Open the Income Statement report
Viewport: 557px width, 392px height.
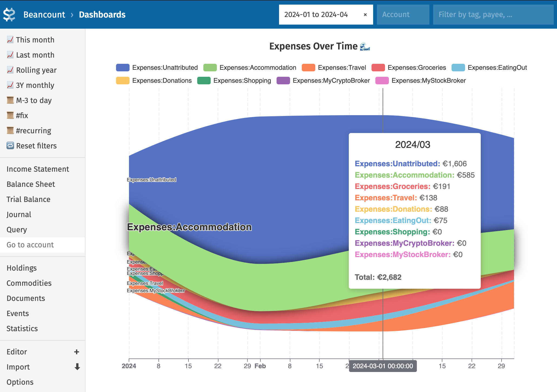38,169
